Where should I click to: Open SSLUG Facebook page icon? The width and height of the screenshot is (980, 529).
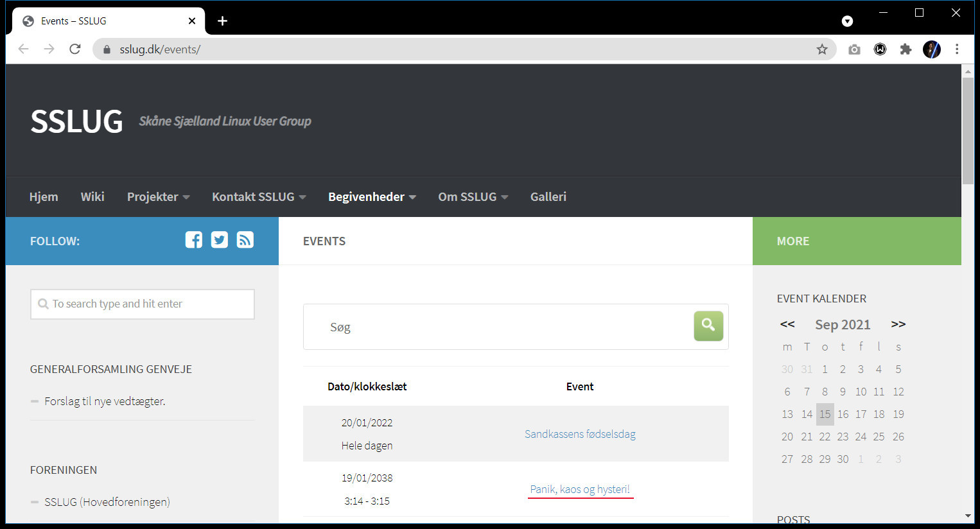pyautogui.click(x=193, y=240)
